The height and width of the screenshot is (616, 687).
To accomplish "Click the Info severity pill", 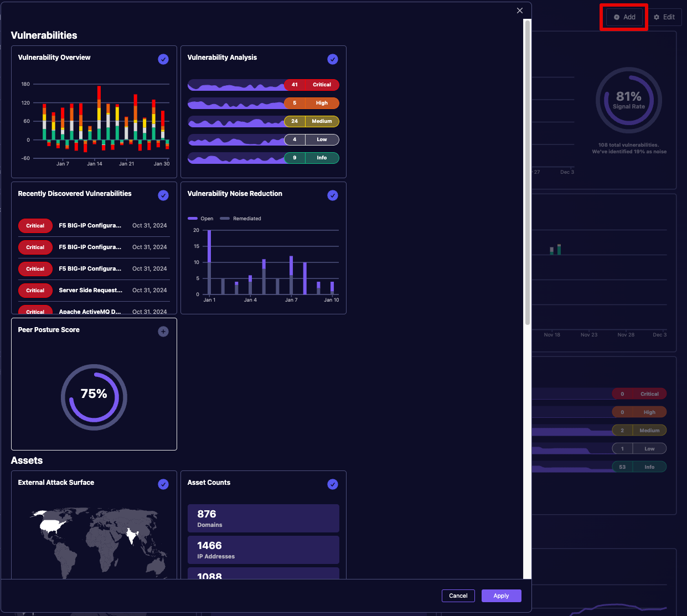I will click(x=311, y=158).
